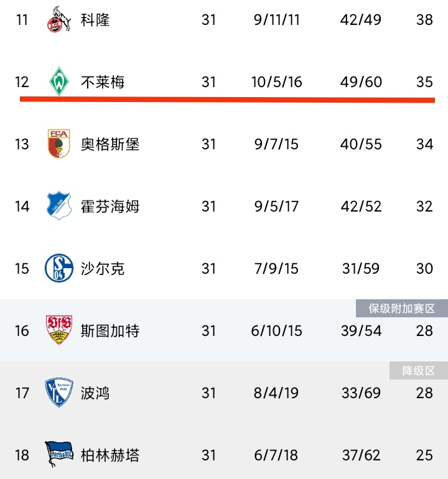Tap the 柏林赫塔 Hertha BSC flag logo
Image resolution: width=448 pixels, height=479 pixels.
coord(59,454)
